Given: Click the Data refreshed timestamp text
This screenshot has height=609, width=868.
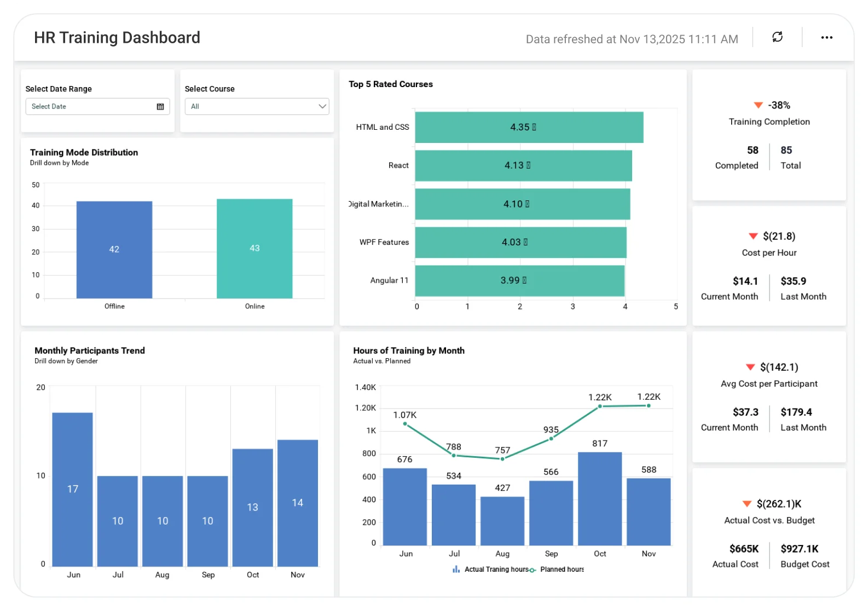Looking at the screenshot, I should click(x=632, y=39).
